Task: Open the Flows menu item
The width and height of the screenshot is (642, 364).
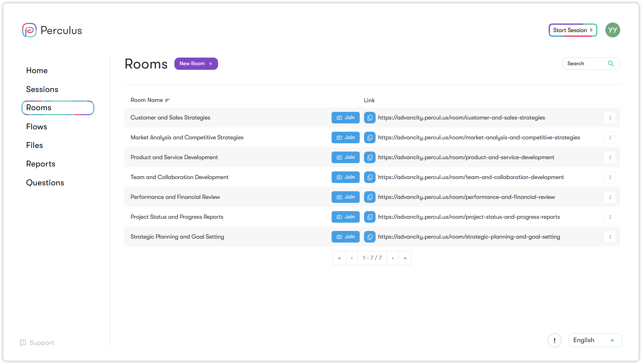Action: tap(36, 127)
